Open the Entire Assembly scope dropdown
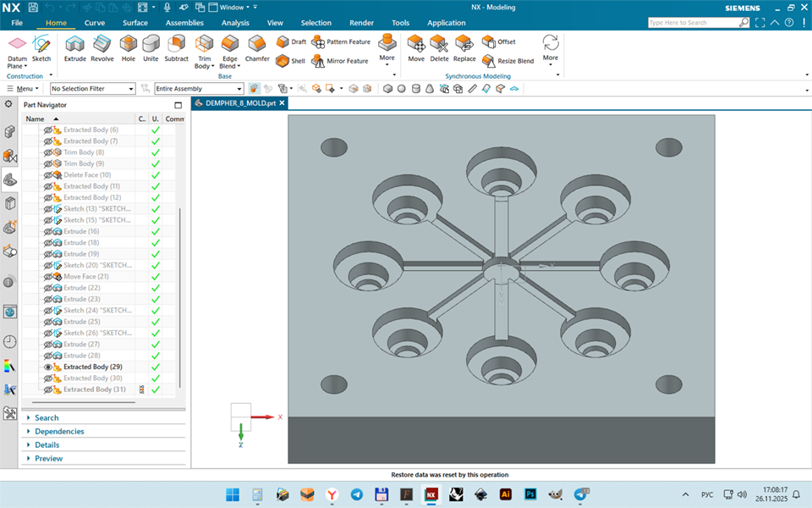812x508 pixels. point(199,89)
